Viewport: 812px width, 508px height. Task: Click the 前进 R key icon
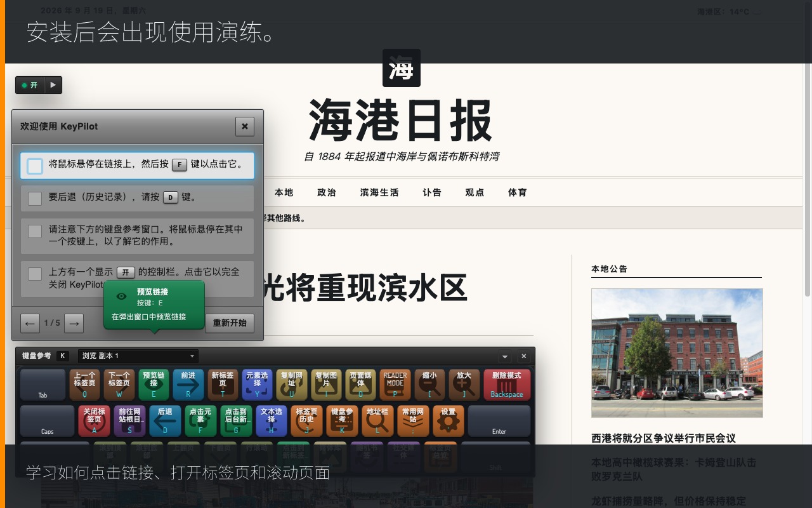pos(188,385)
